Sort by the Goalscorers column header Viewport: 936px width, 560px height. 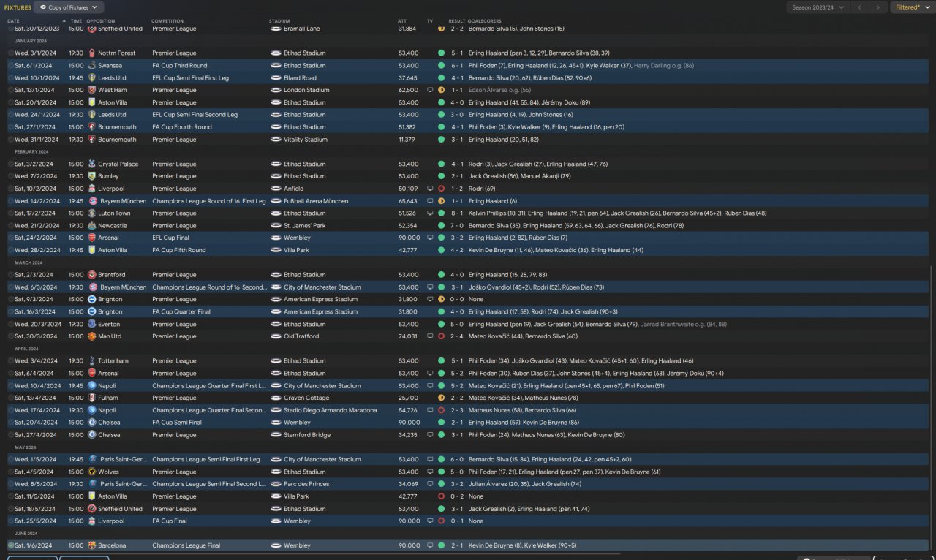(x=485, y=21)
